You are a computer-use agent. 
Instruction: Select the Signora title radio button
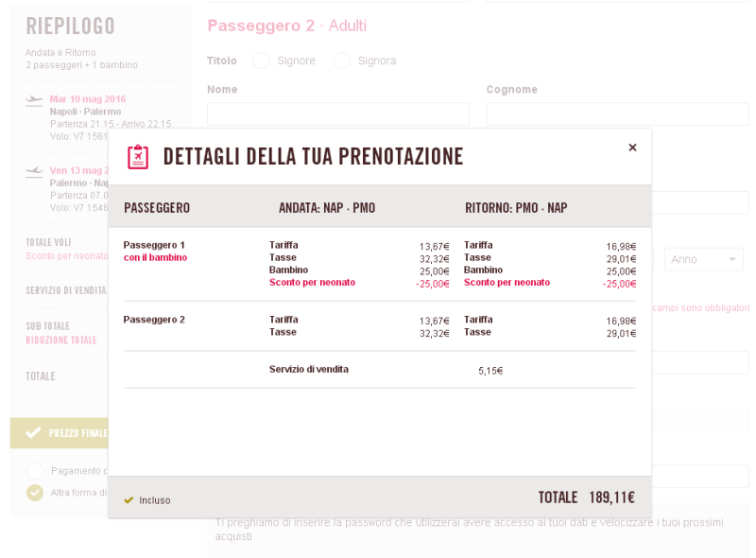click(342, 61)
